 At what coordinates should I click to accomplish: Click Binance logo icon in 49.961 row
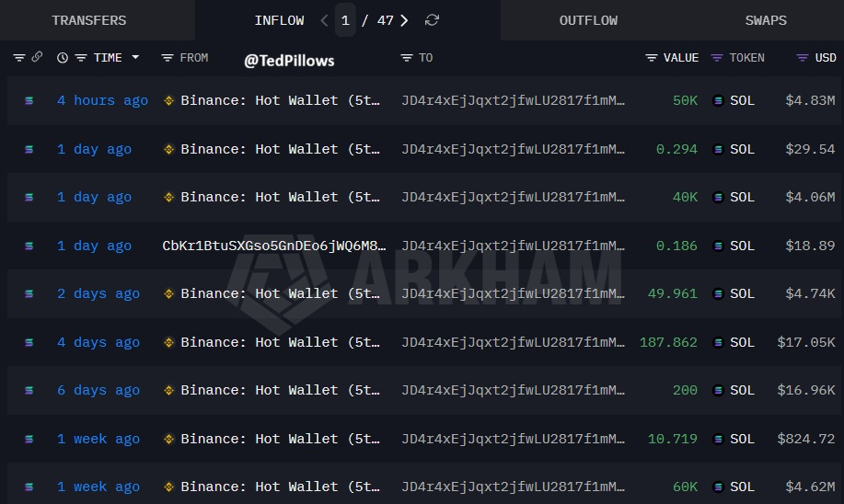[168, 293]
